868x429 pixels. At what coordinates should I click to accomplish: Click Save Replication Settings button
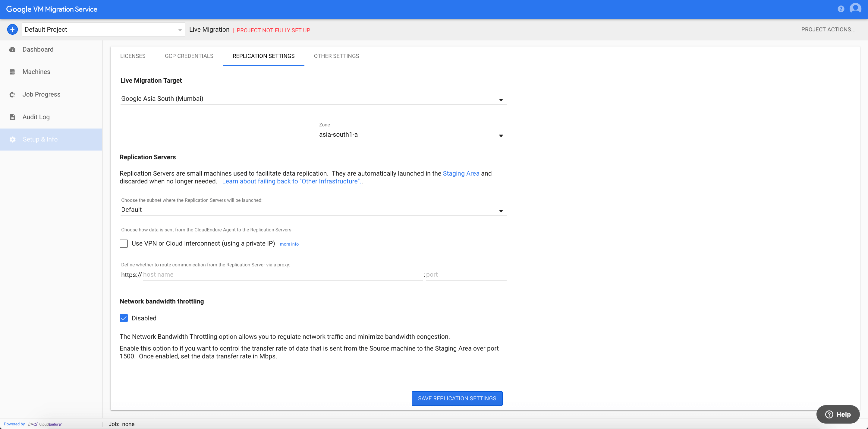pyautogui.click(x=457, y=398)
